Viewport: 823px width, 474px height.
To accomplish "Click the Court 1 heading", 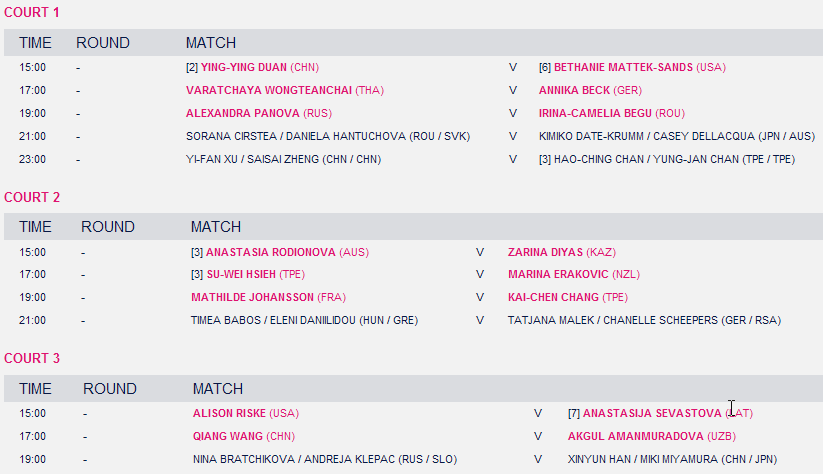I will point(31,13).
